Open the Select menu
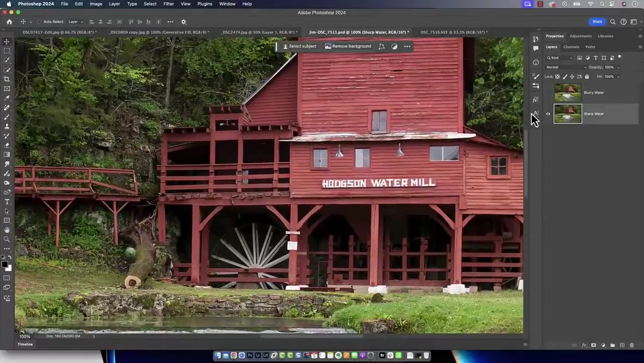The width and height of the screenshot is (644, 363). (150, 4)
